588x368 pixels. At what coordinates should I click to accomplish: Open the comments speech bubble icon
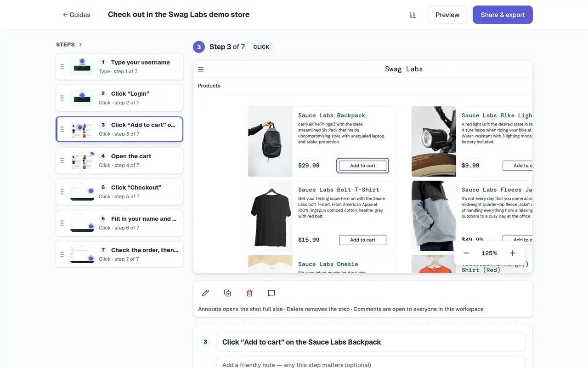tap(271, 293)
